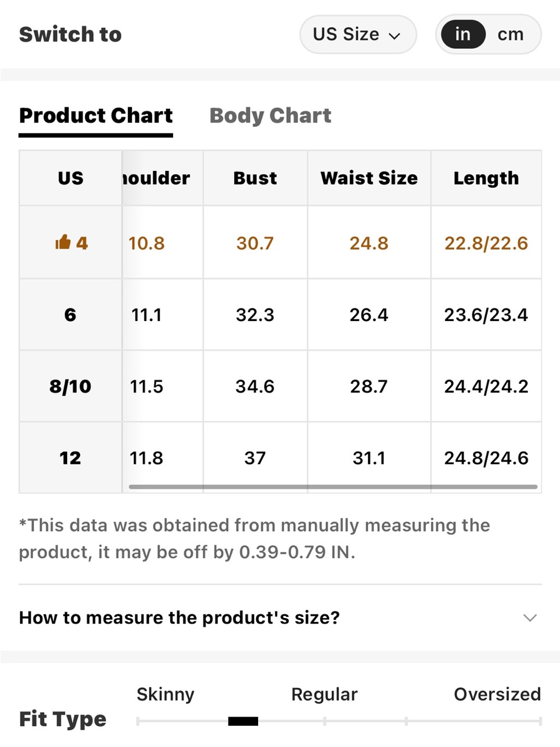Select the size 6 row header
560x747 pixels.
click(70, 314)
